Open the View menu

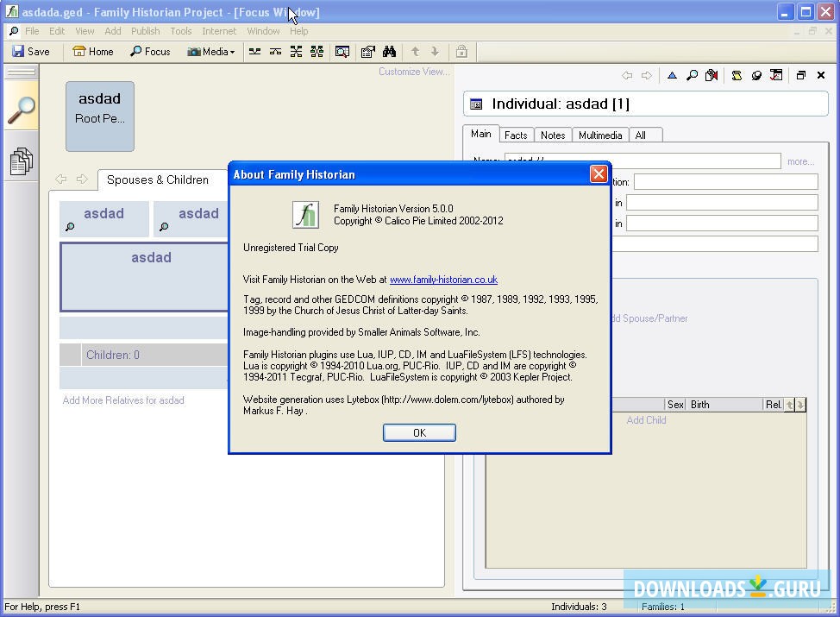[85, 31]
